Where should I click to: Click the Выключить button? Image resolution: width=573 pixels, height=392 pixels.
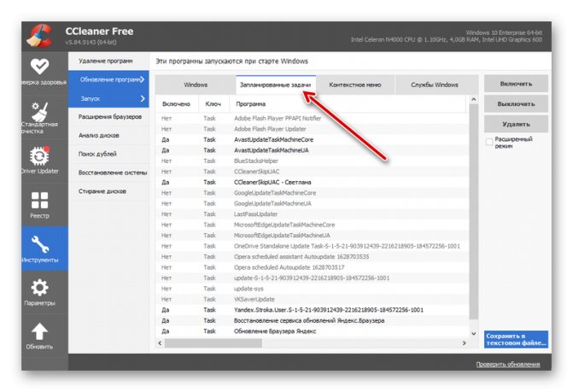516,104
